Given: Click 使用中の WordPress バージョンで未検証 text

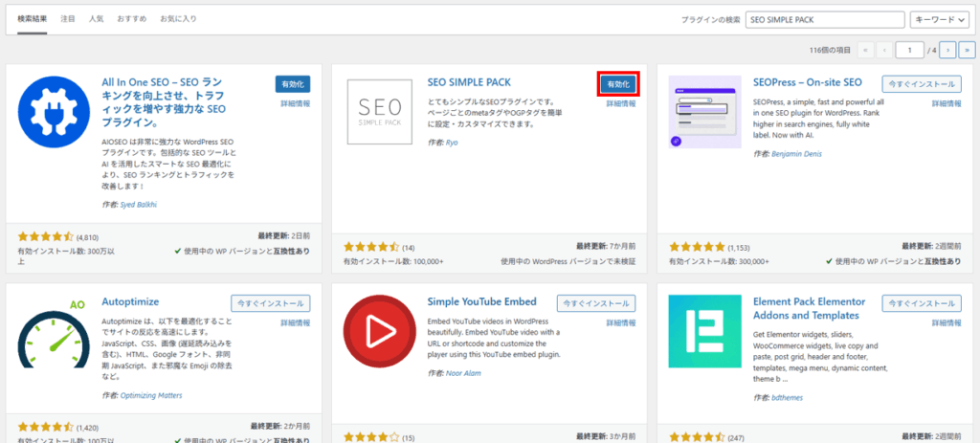Looking at the screenshot, I should click(x=568, y=261).
